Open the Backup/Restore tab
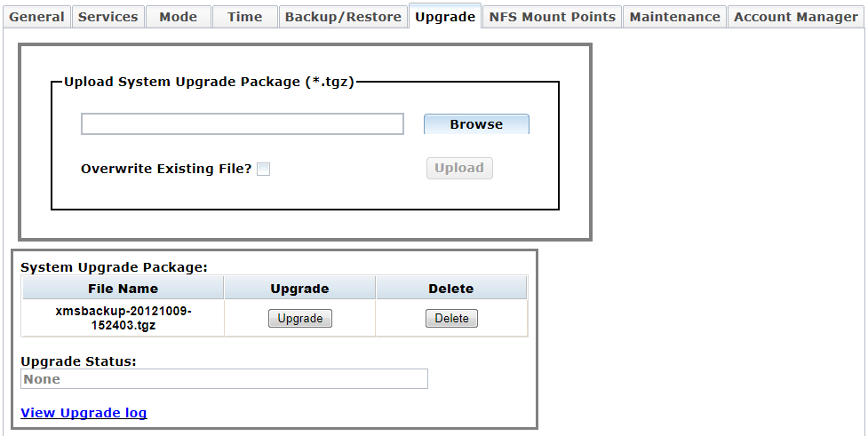The image size is (868, 436). [x=343, y=17]
